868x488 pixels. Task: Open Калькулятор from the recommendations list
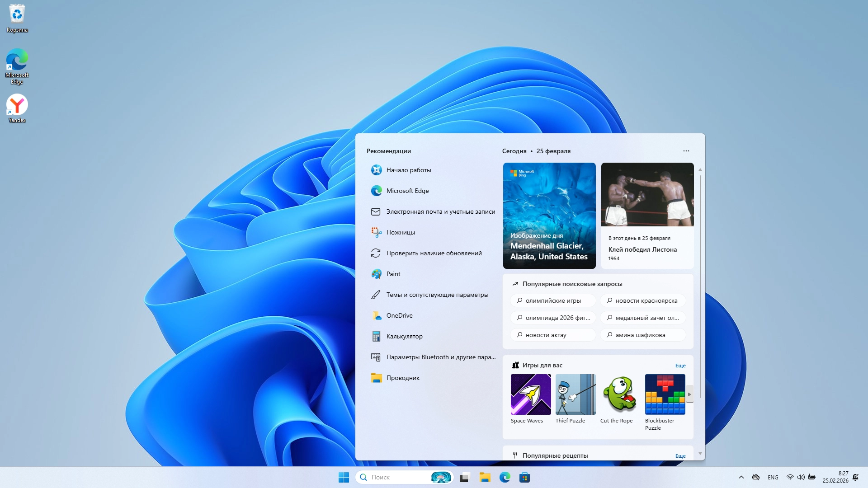tap(404, 336)
